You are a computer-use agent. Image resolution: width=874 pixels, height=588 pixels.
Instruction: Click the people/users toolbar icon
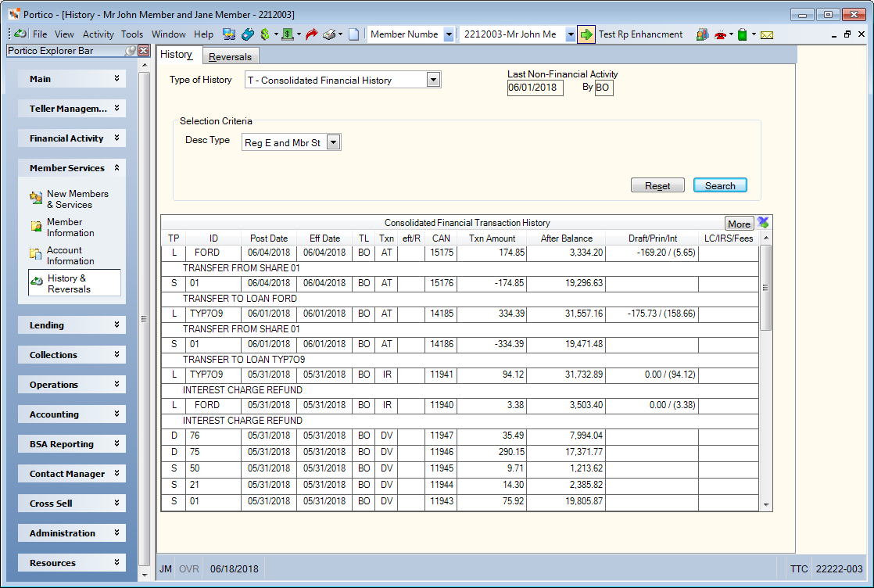pos(702,34)
